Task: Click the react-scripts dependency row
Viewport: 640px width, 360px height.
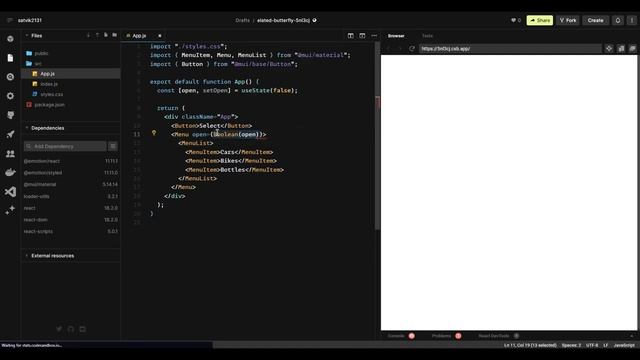Action: tap(71, 231)
